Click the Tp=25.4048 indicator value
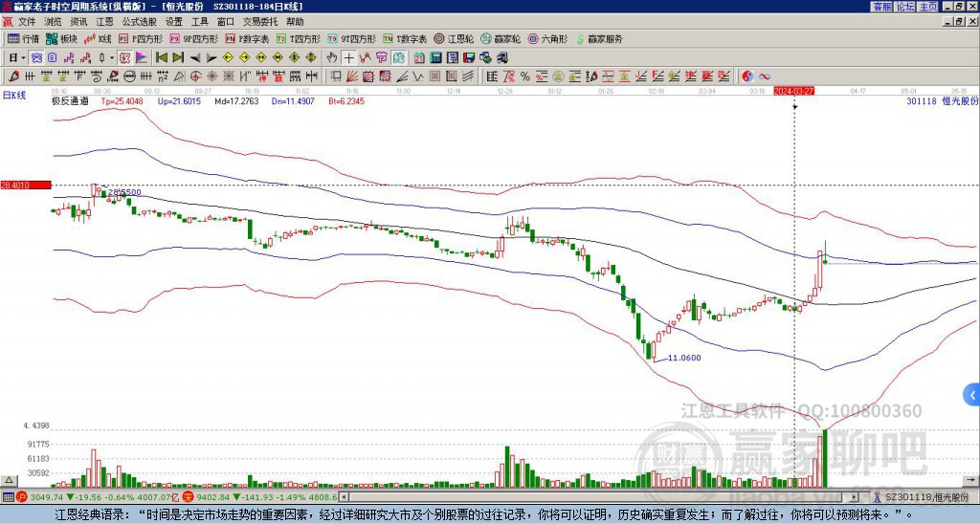The height and width of the screenshot is (524, 980). tap(122, 100)
